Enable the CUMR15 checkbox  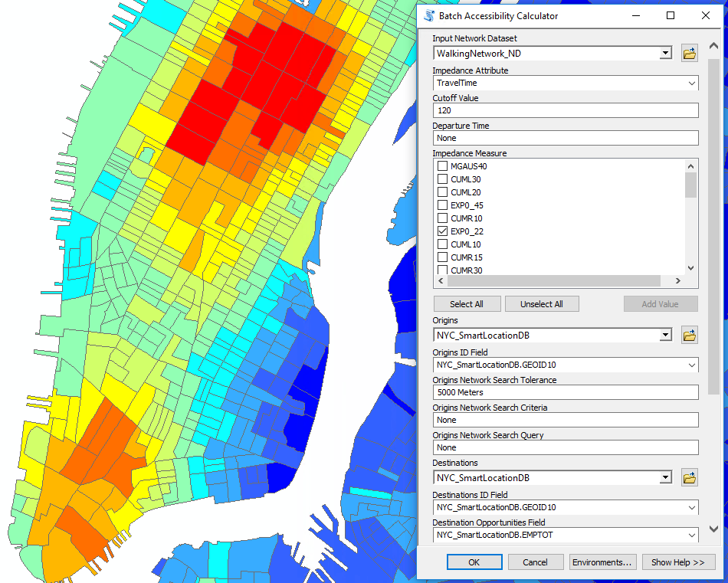[442, 257]
